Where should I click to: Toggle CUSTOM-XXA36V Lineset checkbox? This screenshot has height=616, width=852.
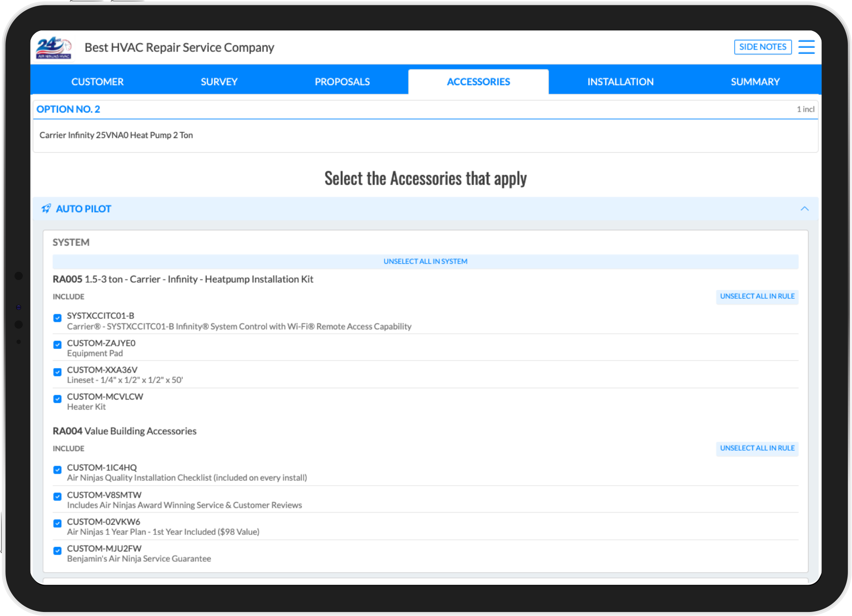(57, 372)
